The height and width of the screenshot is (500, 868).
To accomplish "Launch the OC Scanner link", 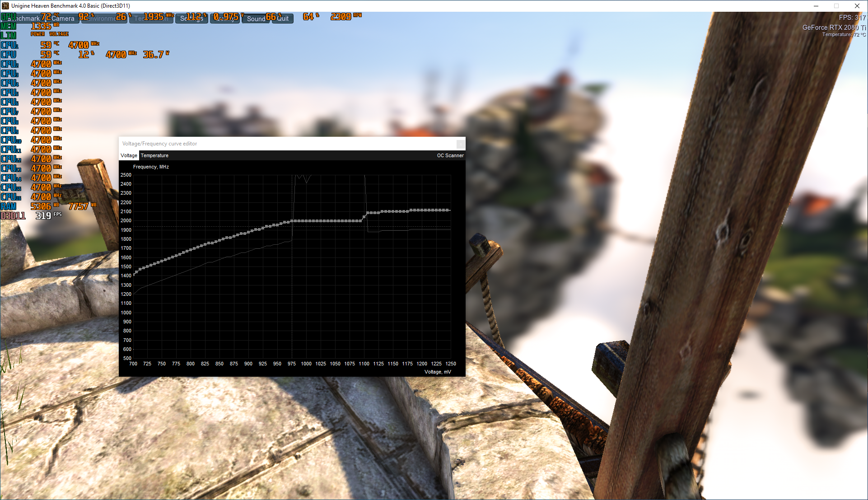I will [x=450, y=155].
